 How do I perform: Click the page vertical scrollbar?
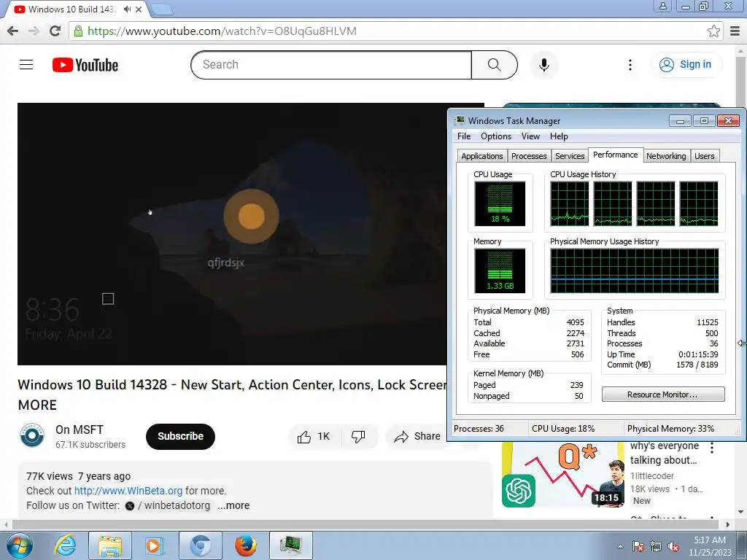(741, 81)
